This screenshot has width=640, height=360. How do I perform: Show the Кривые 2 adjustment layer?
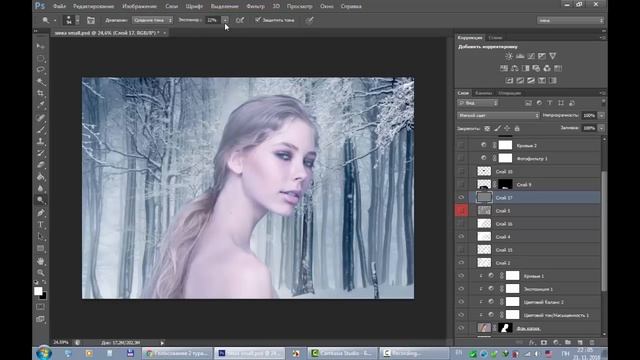click(x=461, y=145)
